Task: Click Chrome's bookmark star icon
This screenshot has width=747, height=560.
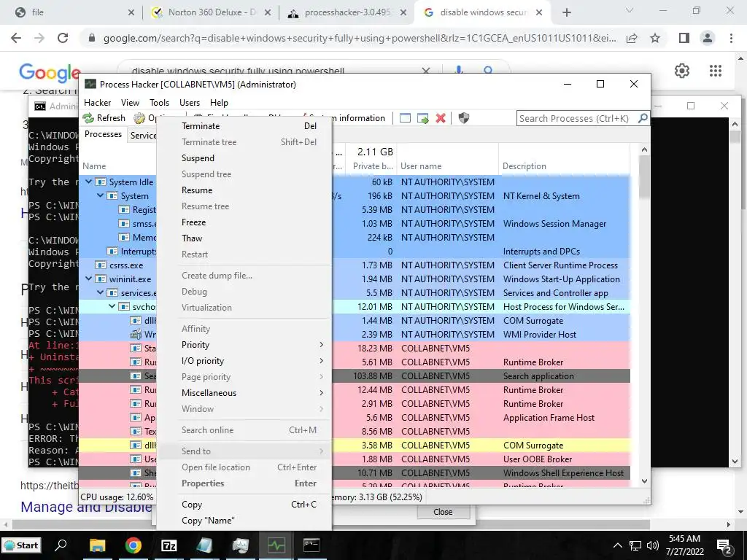Action: coord(656,38)
